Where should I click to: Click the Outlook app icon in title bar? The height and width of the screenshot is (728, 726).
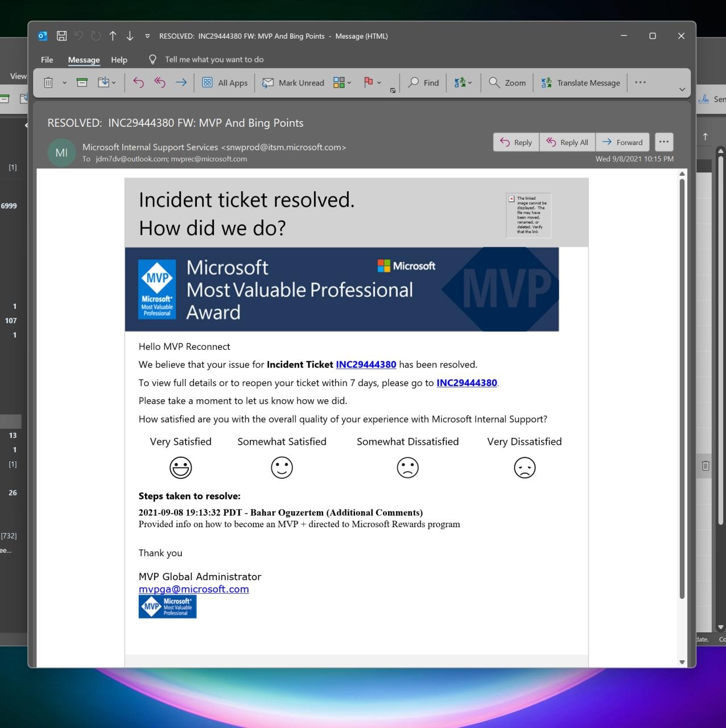click(43, 36)
